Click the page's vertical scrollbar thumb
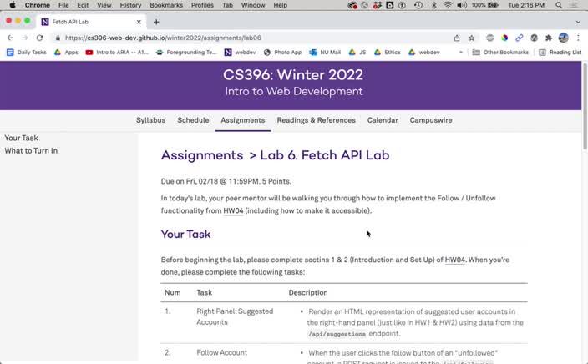588x364 pixels. click(x=585, y=106)
